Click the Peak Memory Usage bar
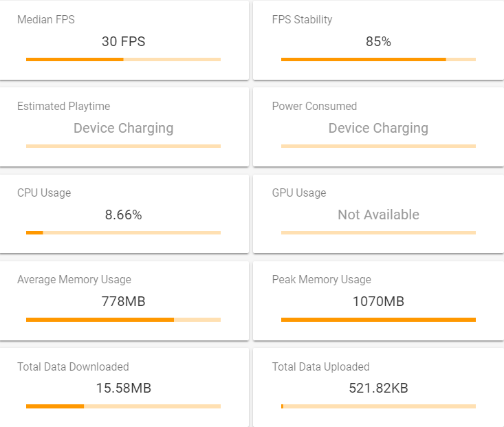 click(378, 320)
